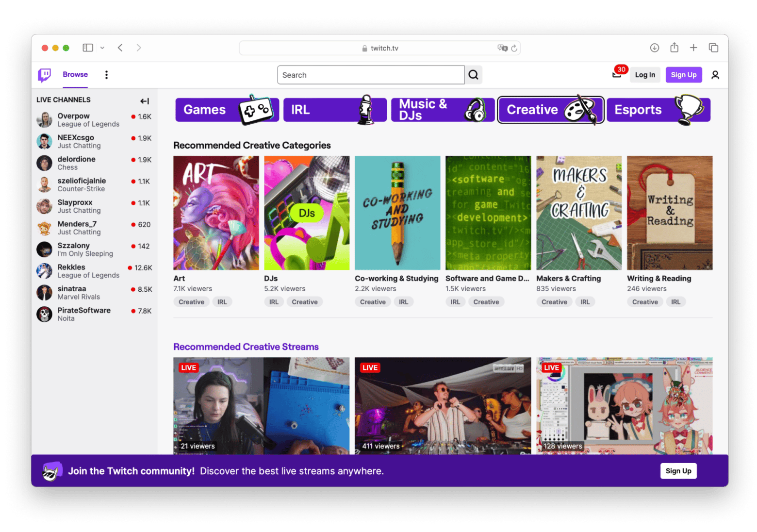
Task: Click Marvel Rivals under sinatraa
Action: coord(79,297)
